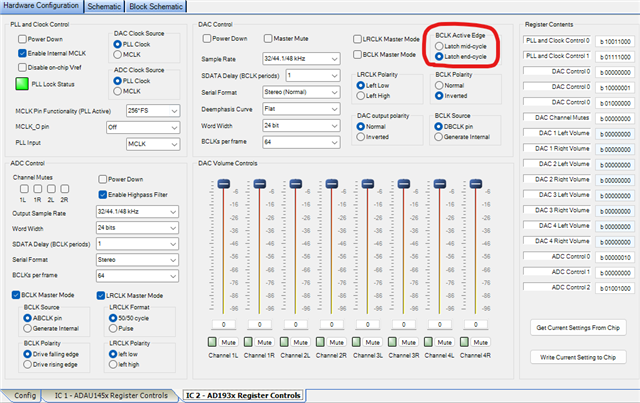
Task: Select Pulse LRCLK format
Action: tap(113, 328)
